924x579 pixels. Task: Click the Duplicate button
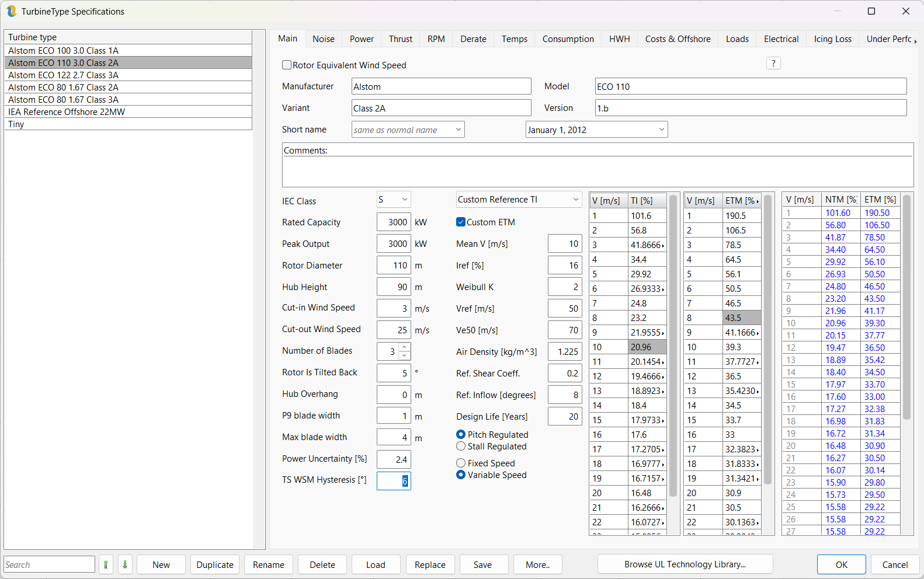[215, 564]
